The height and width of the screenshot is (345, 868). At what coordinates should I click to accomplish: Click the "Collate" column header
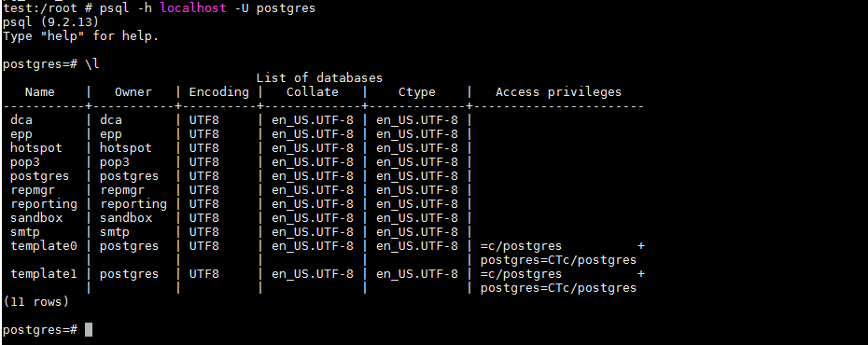point(313,92)
